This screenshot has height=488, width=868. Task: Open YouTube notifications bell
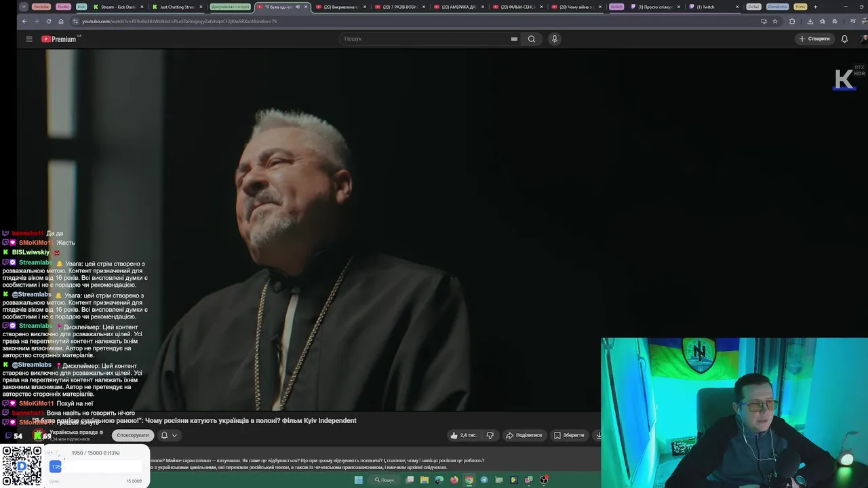point(844,39)
